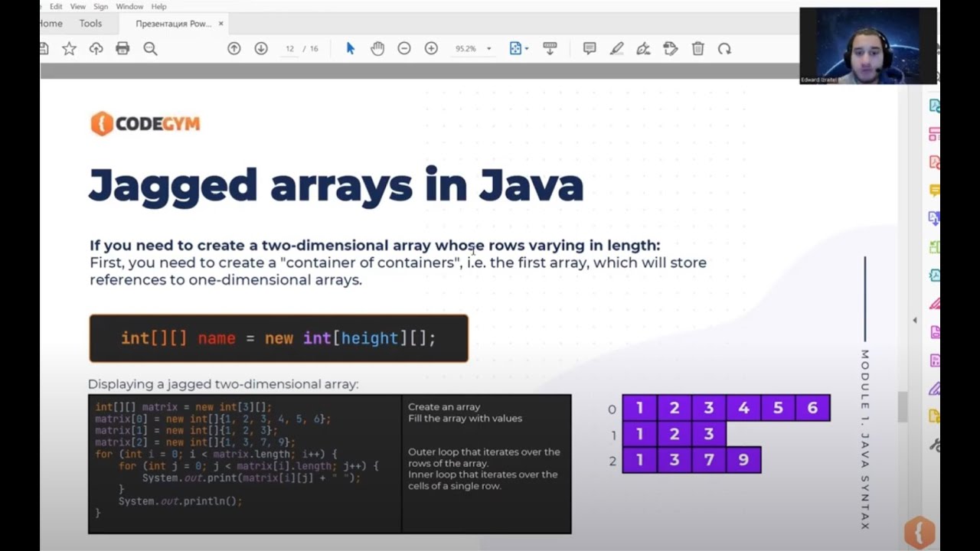The height and width of the screenshot is (551, 980).
Task: Click the scrolling mode toolbar icon
Action: point(550,48)
